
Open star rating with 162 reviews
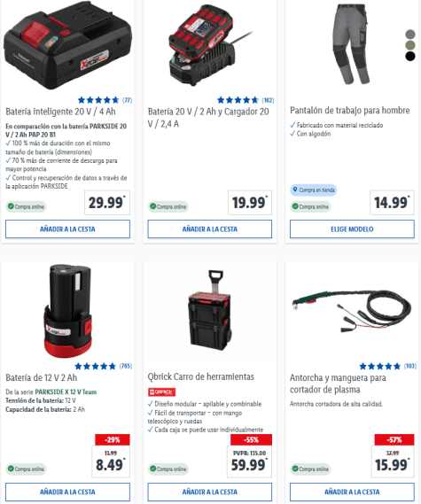coord(246,100)
